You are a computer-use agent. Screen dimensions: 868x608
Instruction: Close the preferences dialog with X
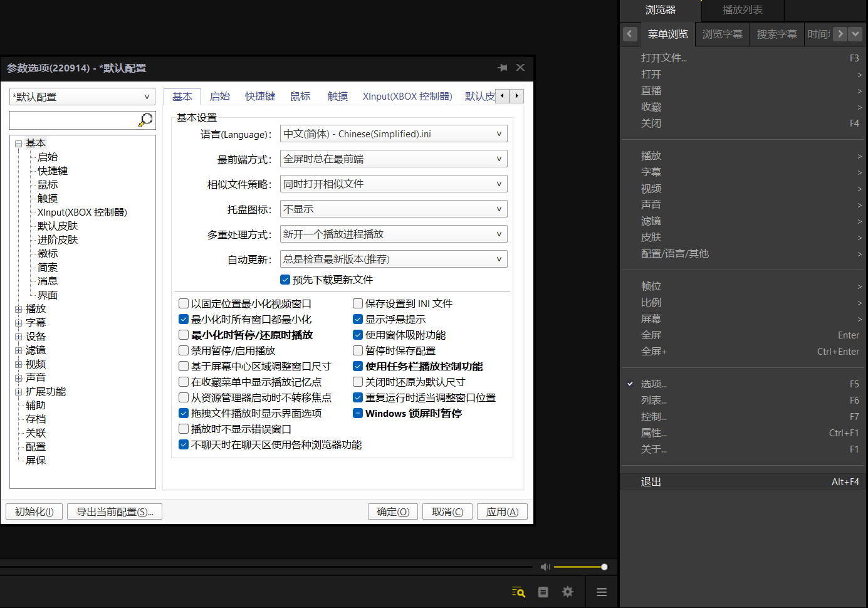[x=520, y=68]
